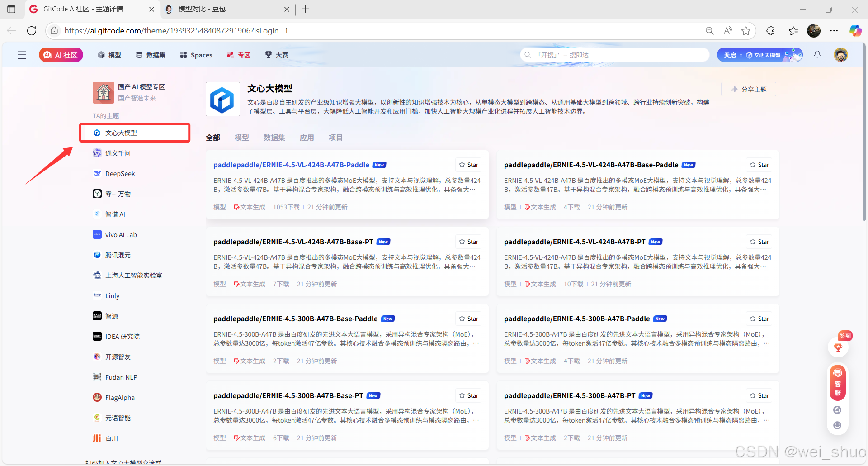Screen dimensions: 868x466
Task: Open the 模型 navigation item
Action: [109, 55]
